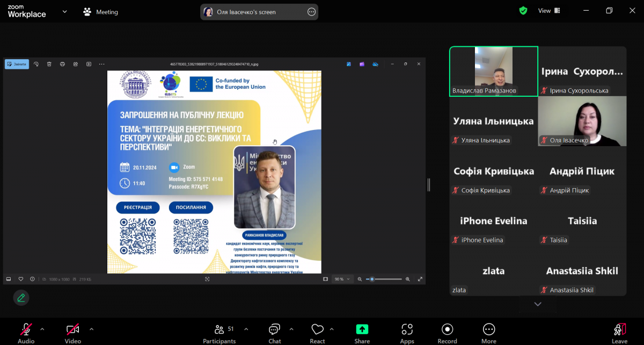This screenshot has height=345, width=644.
Task: Unmute the microphone with Audio button
Action: 26,333
